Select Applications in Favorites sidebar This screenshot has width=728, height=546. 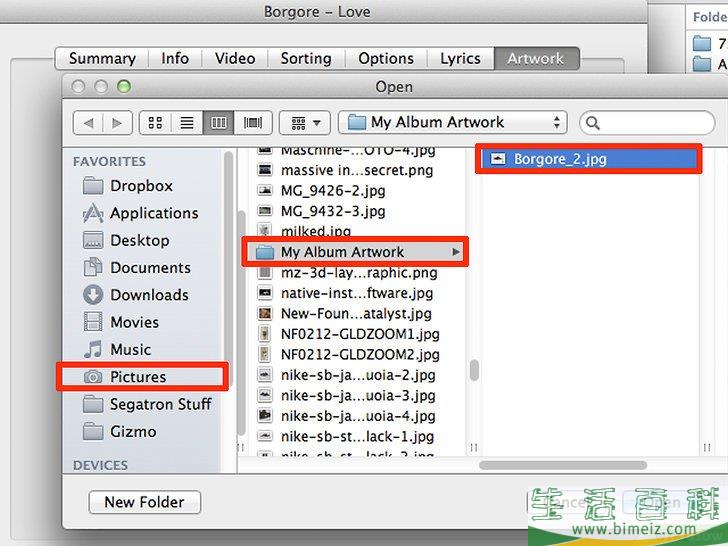point(142,213)
